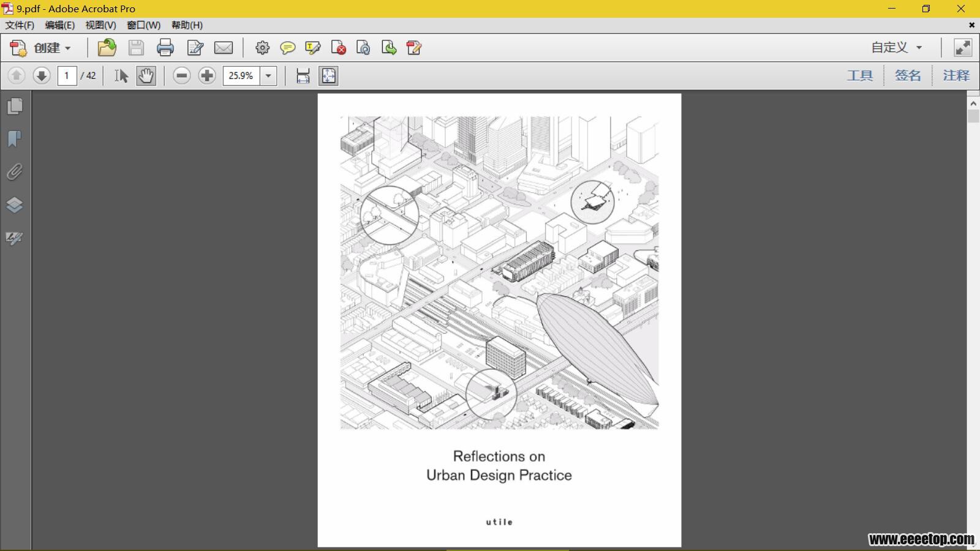Open the 视图(V) menu
Image resolution: width=980 pixels, height=551 pixels.
click(x=100, y=25)
